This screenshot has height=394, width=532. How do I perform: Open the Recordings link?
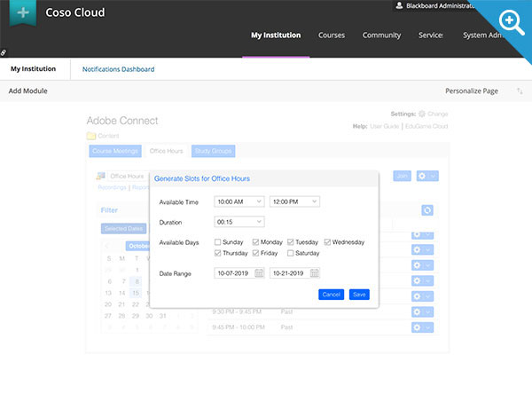click(112, 187)
